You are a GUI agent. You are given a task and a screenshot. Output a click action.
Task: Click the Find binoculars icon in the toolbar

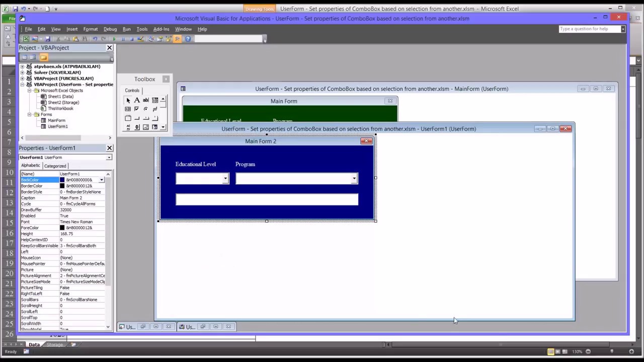pos(85,39)
